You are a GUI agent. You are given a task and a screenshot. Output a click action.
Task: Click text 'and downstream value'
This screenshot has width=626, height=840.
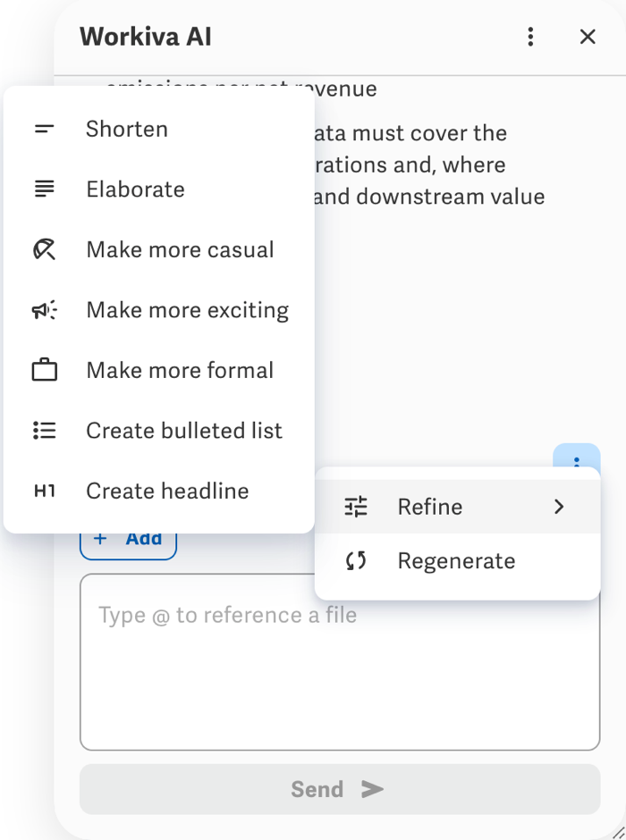(x=428, y=197)
